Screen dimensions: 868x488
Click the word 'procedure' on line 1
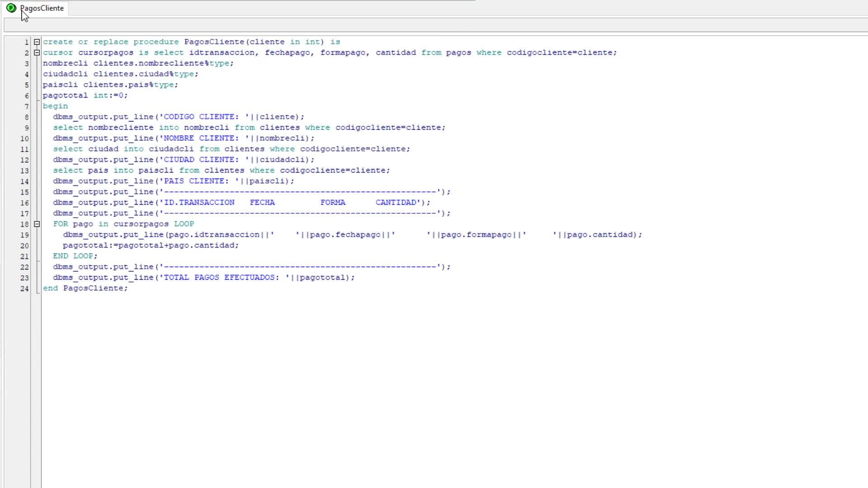(156, 42)
